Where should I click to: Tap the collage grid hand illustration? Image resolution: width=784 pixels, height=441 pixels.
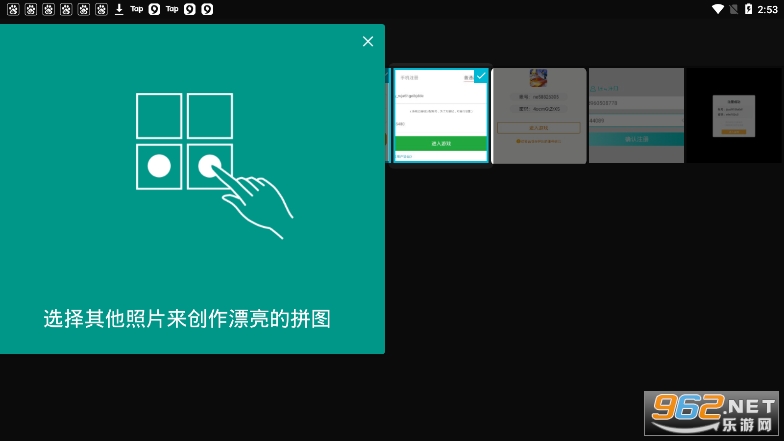[213, 165]
